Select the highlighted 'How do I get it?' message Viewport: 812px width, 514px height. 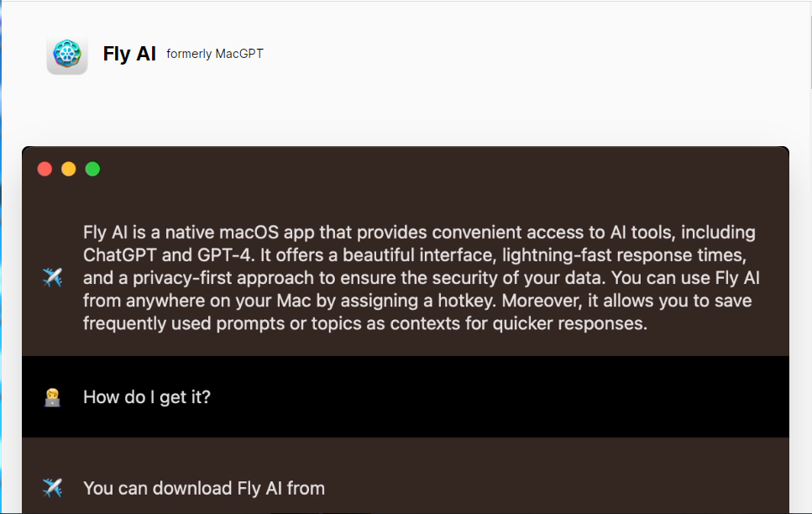click(146, 396)
